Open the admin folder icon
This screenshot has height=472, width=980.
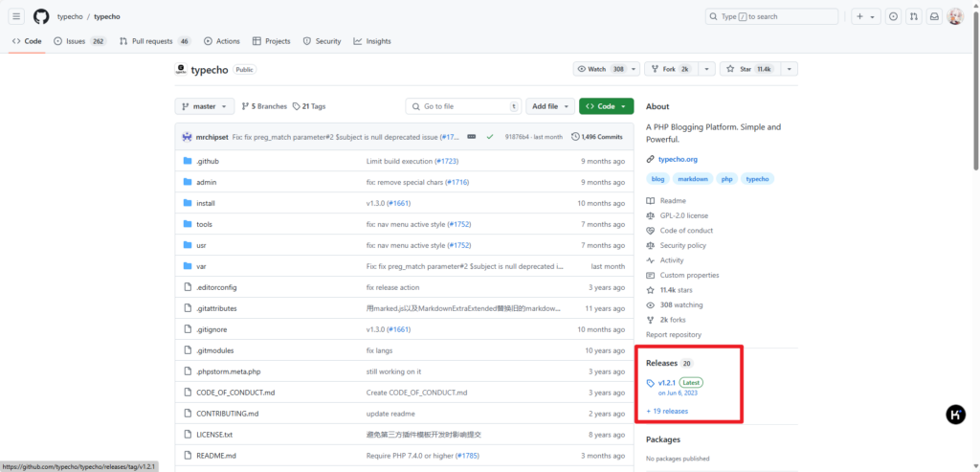tap(187, 182)
